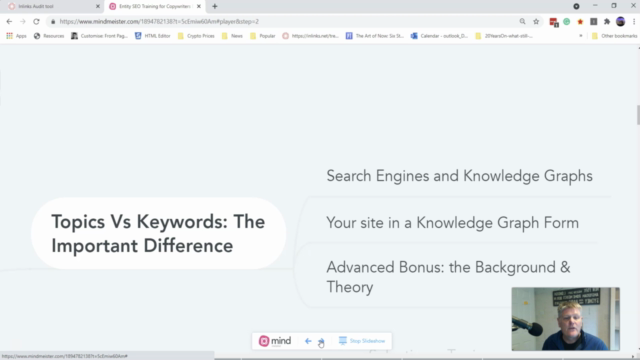Go to the previous slide arrow
The height and width of the screenshot is (360, 640).
pos(308,341)
